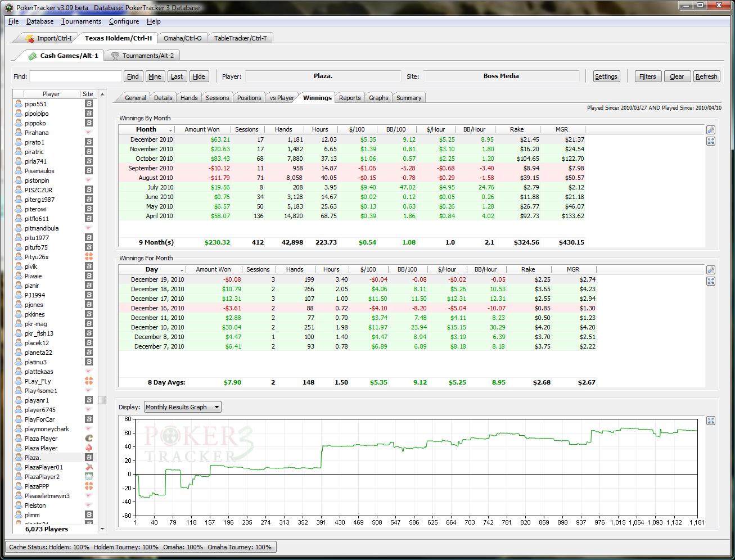This screenshot has width=735, height=560.
Task: Open the General stats tab
Action: coord(135,98)
